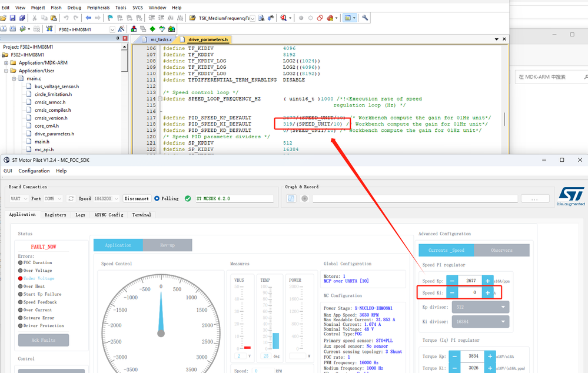
Task: Decrease Speed Ki with minus button
Action: tap(452, 293)
